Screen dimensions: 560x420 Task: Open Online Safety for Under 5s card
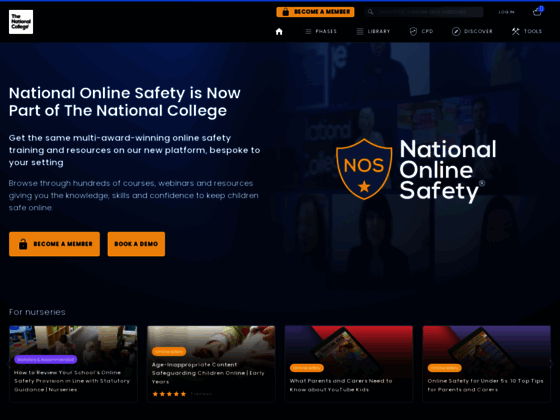click(x=486, y=364)
